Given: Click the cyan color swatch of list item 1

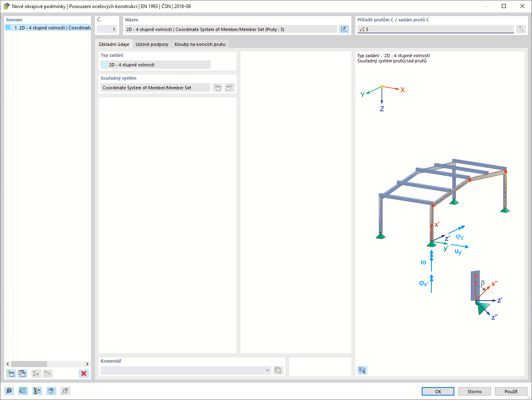Looking at the screenshot, I should click(x=8, y=27).
